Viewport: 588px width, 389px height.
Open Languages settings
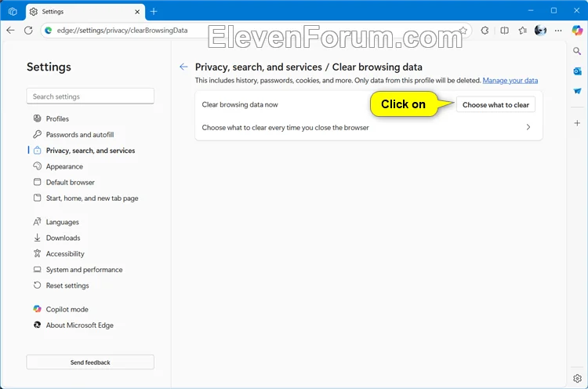coord(62,222)
